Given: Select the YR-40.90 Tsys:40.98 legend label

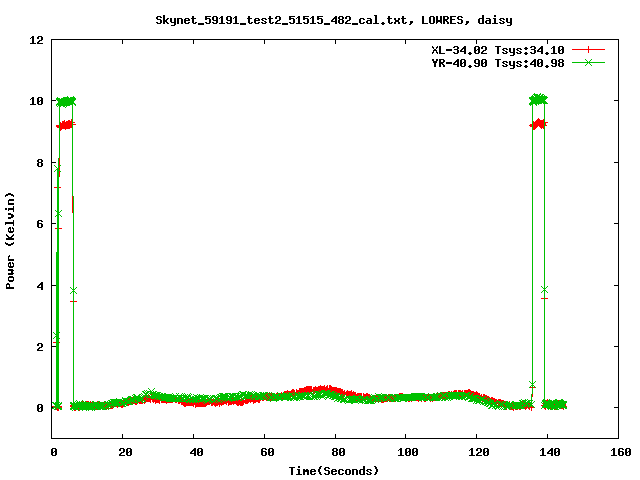Looking at the screenshot, I should coord(497,62).
